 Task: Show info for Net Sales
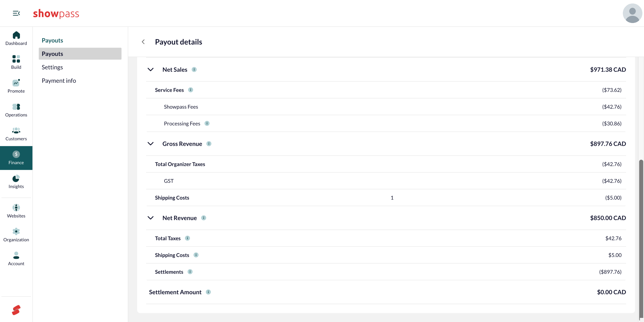pyautogui.click(x=194, y=69)
